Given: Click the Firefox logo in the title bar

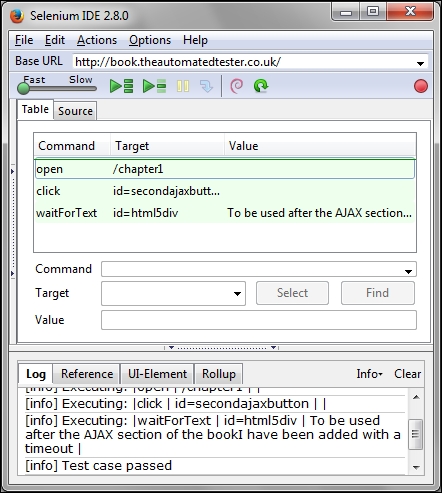Looking at the screenshot, I should point(17,16).
